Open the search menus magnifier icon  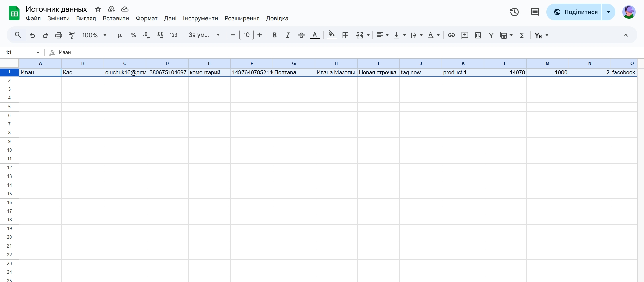pyautogui.click(x=18, y=35)
